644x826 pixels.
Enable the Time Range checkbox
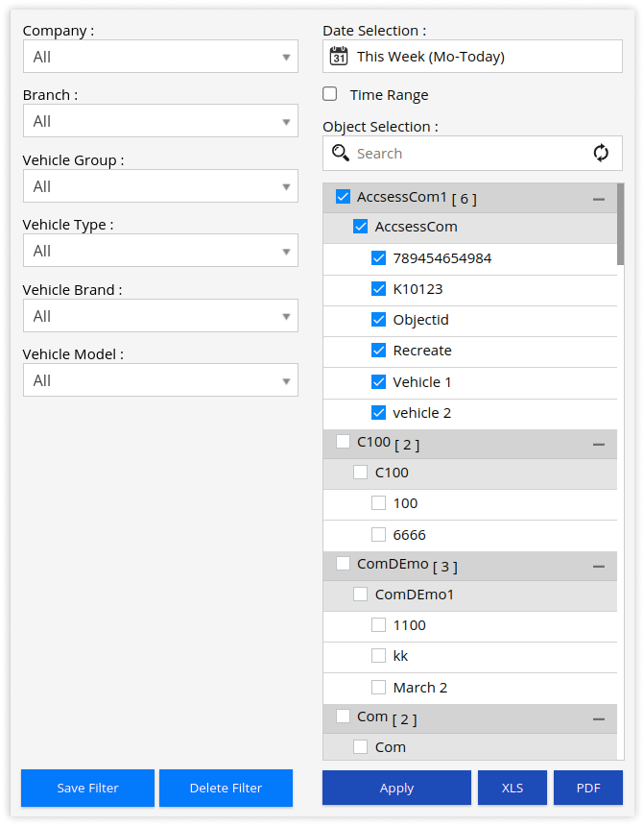(330, 94)
